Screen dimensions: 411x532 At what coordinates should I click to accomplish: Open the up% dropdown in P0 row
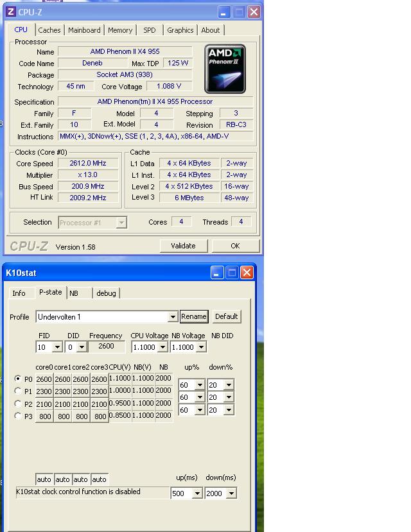click(x=200, y=385)
